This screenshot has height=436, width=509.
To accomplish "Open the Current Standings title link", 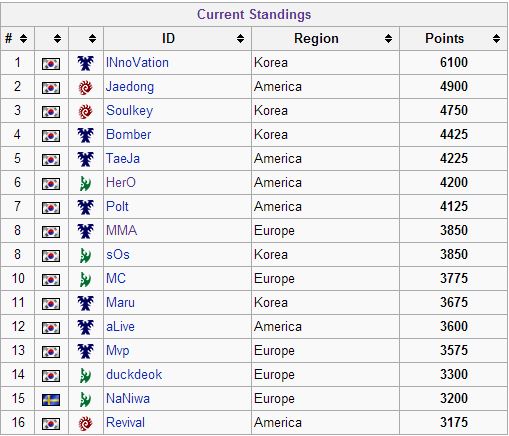I will tap(254, 15).
